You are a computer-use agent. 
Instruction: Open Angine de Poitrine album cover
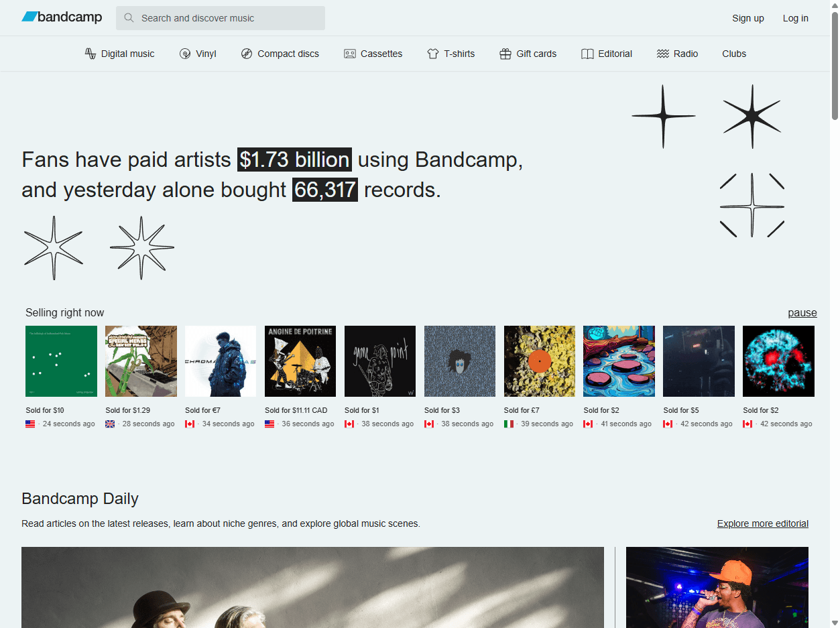(300, 361)
